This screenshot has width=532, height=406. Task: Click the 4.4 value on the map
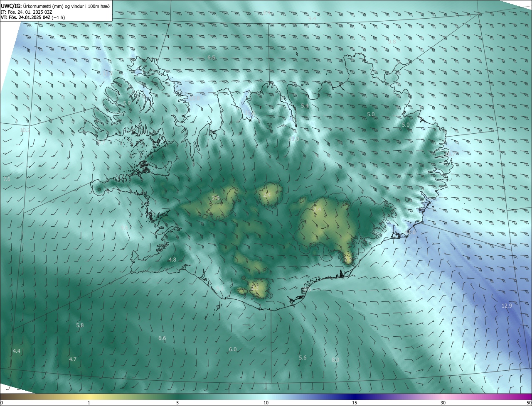click(16, 351)
